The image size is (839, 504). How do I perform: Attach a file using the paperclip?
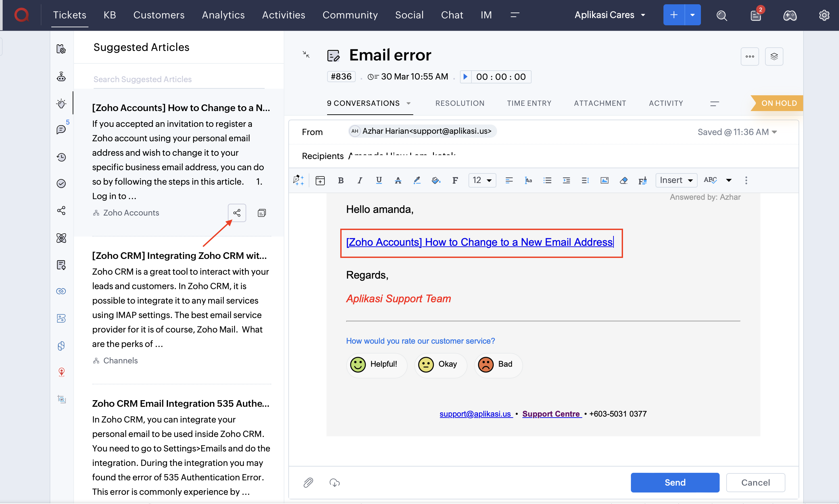click(x=308, y=482)
